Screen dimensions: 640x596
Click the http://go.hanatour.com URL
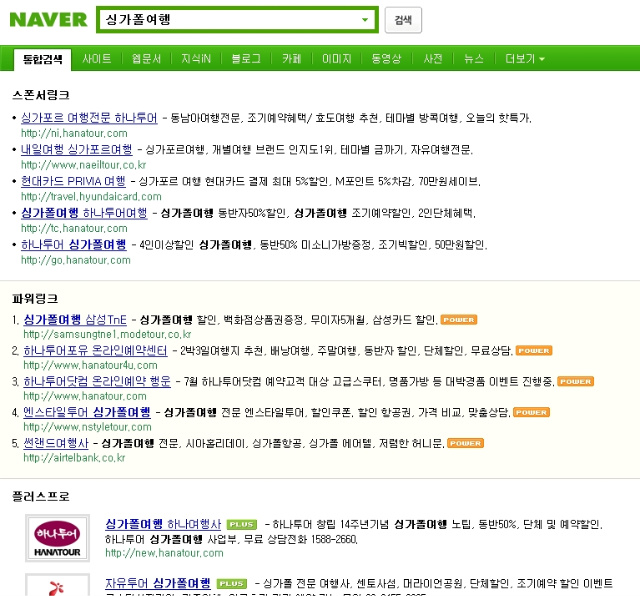pyautogui.click(x=76, y=260)
